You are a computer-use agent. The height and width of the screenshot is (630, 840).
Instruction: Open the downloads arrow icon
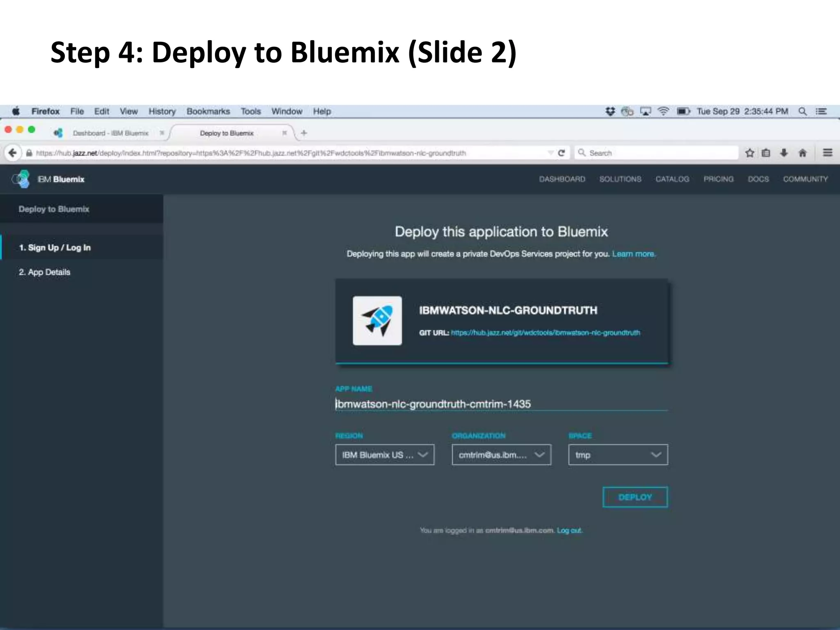(784, 153)
